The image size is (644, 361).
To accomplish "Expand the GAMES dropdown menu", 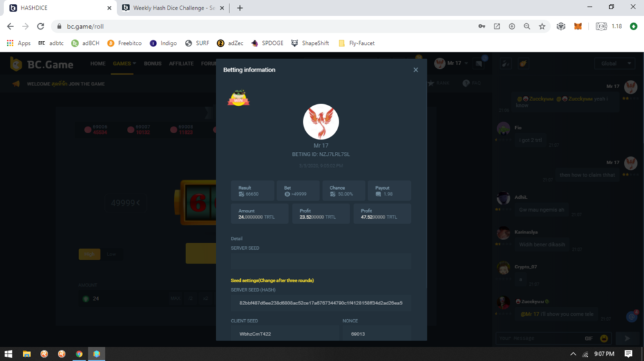I will coord(124,64).
